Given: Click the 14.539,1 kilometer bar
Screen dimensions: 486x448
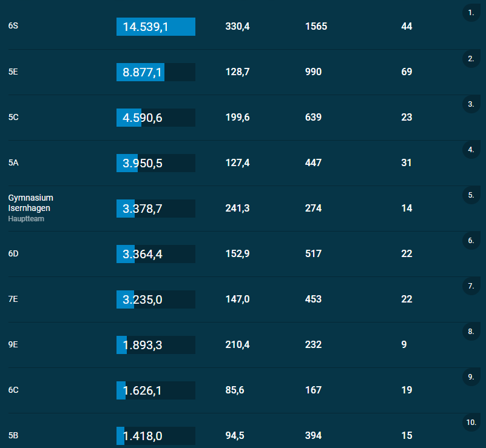Looking at the screenshot, I should click(x=156, y=27).
